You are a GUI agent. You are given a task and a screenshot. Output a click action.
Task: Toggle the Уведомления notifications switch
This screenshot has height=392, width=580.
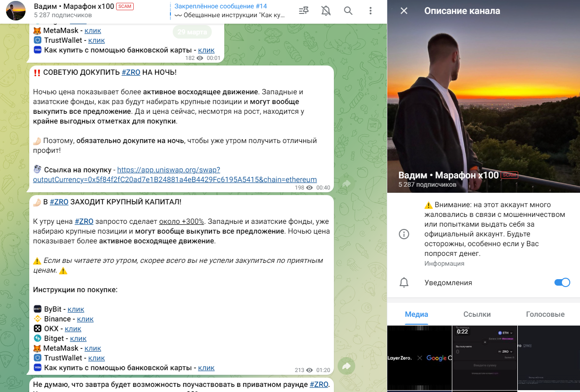562,282
